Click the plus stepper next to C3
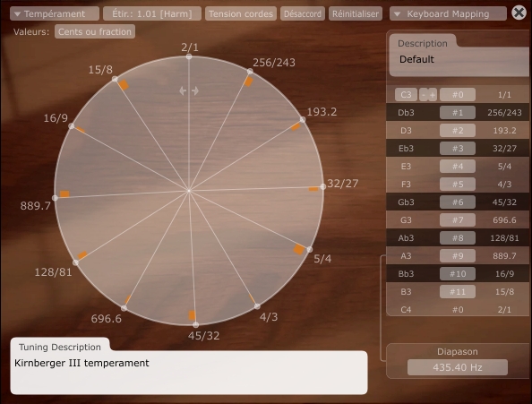Screen dimensions: 532x404 click(433, 95)
